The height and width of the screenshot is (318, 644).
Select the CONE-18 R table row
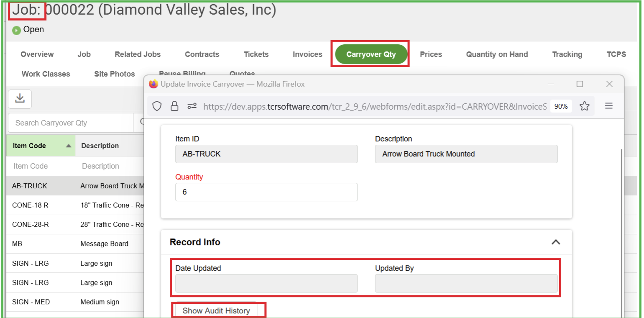(x=30, y=205)
